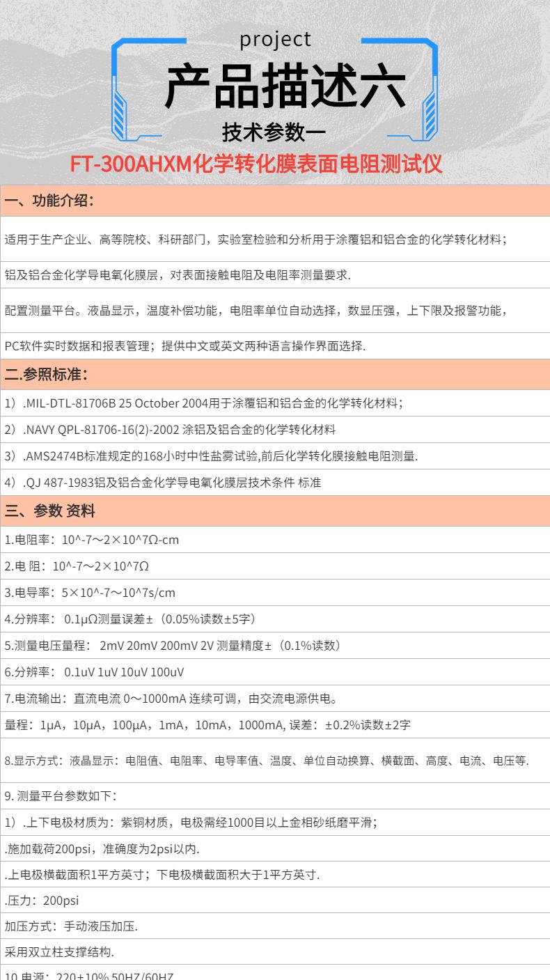Click the 3.电导率 parameter row
The height and width of the screenshot is (980, 550).
coord(275,592)
